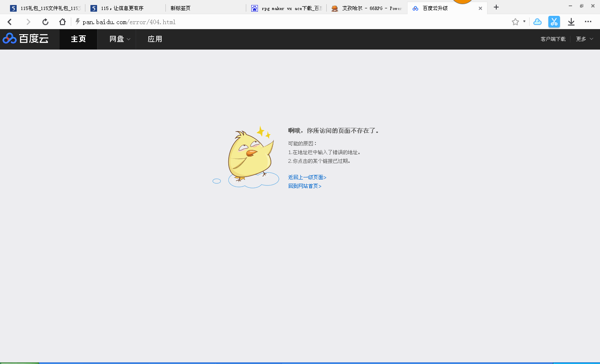Open the browser home page icon
Viewport: 600px width, 364px height.
point(62,22)
